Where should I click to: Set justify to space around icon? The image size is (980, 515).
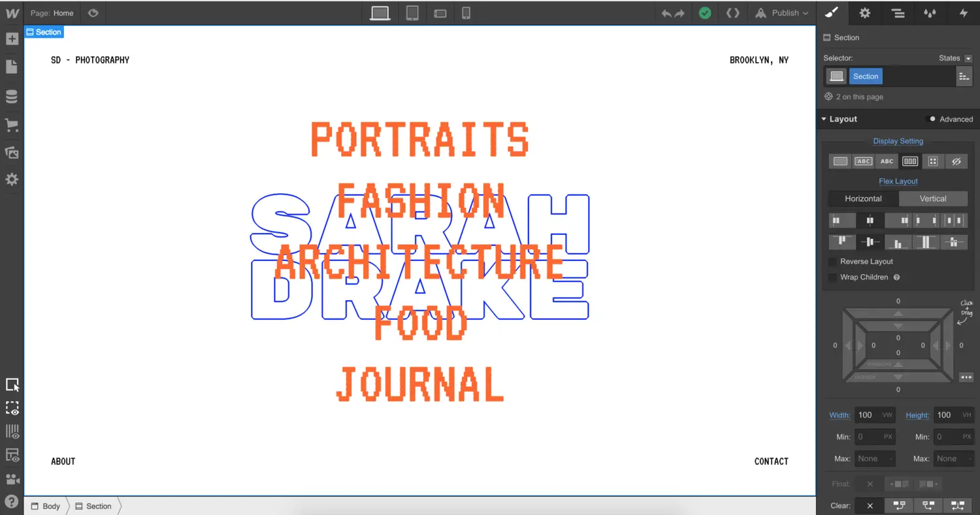[954, 221]
